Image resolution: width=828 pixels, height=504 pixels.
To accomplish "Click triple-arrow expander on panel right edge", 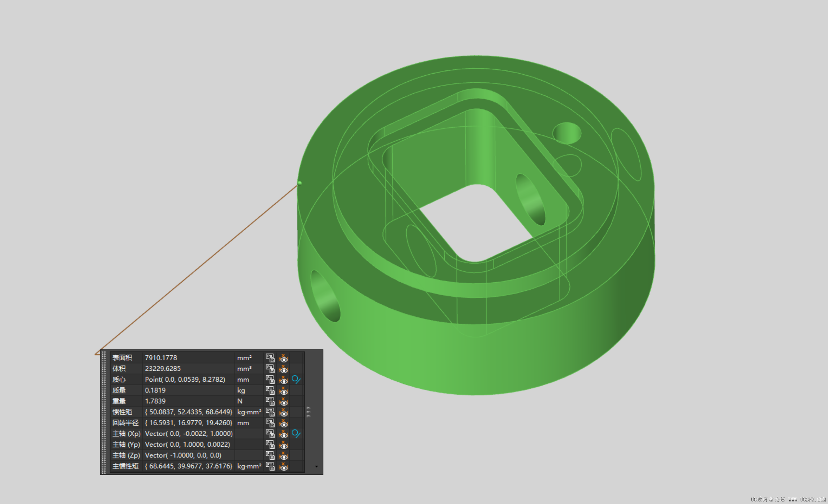I will [309, 412].
